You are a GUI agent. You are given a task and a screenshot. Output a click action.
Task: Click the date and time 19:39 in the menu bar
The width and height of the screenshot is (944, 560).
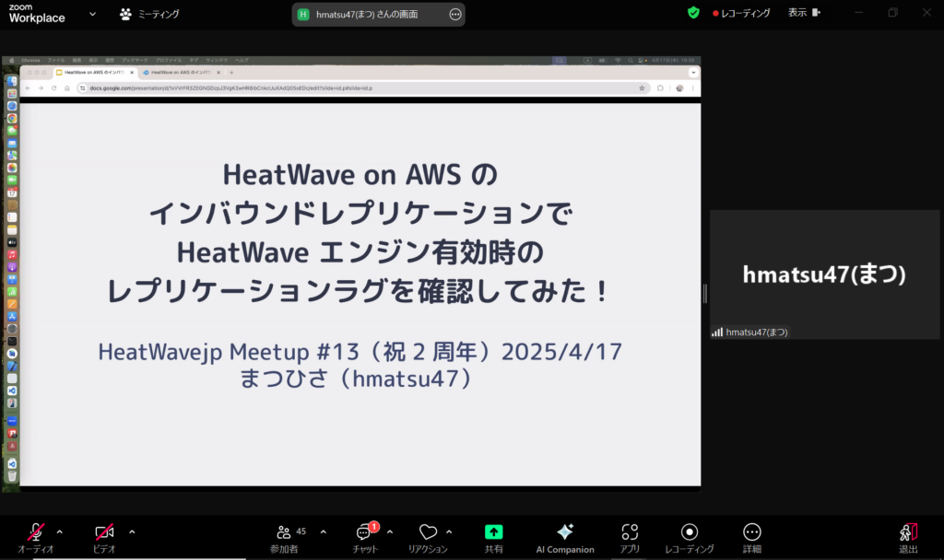[x=672, y=60]
